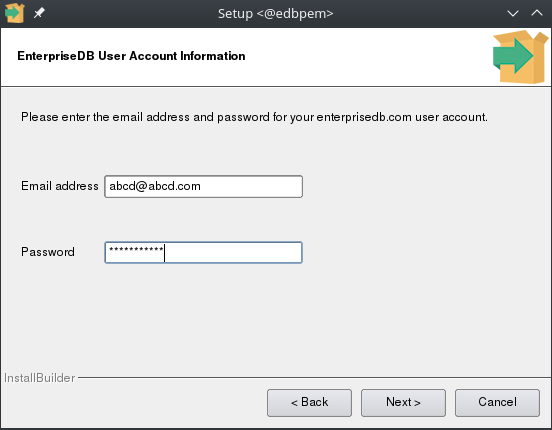The height and width of the screenshot is (430, 552).
Task: Open the installer window menu icon
Action: 14,13
